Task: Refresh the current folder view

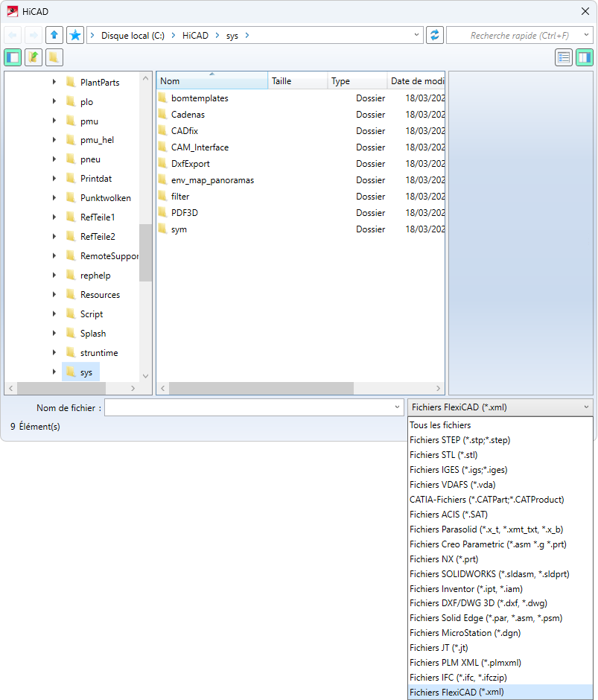Action: point(435,35)
